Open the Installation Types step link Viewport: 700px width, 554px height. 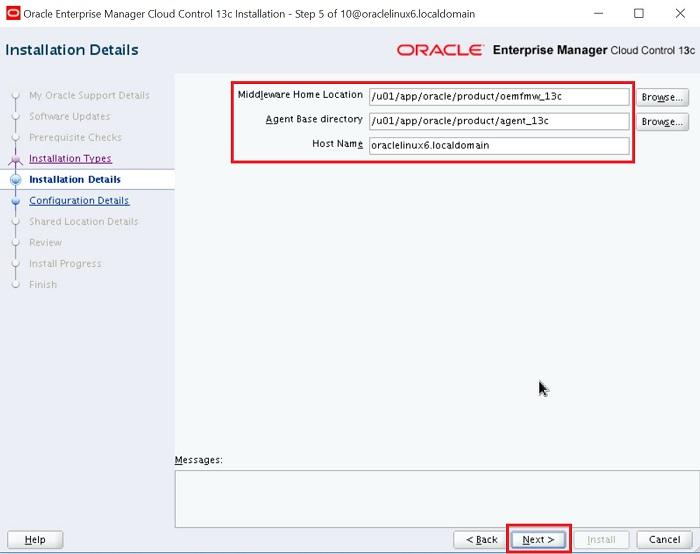point(71,158)
